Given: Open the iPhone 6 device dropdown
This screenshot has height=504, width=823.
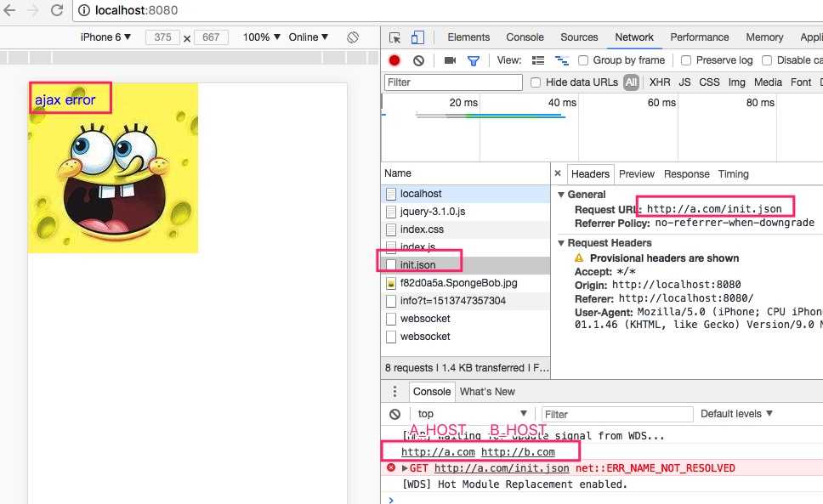Looking at the screenshot, I should 105,37.
